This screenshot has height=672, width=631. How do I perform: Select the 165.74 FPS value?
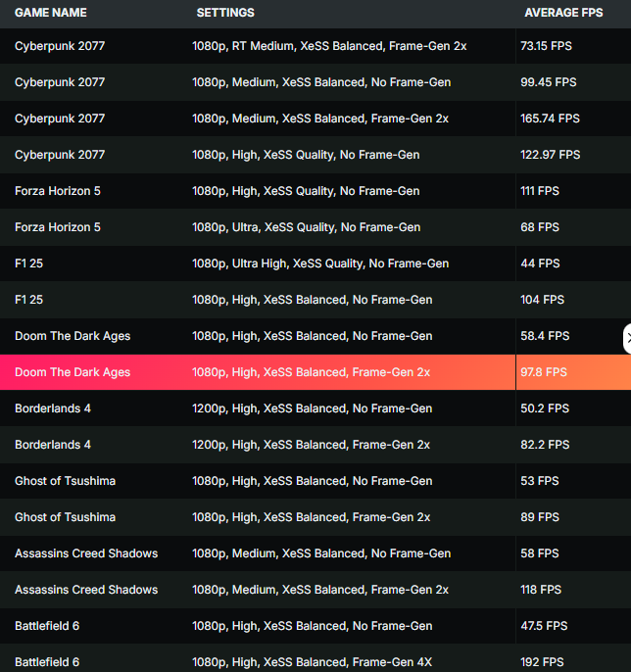click(550, 119)
